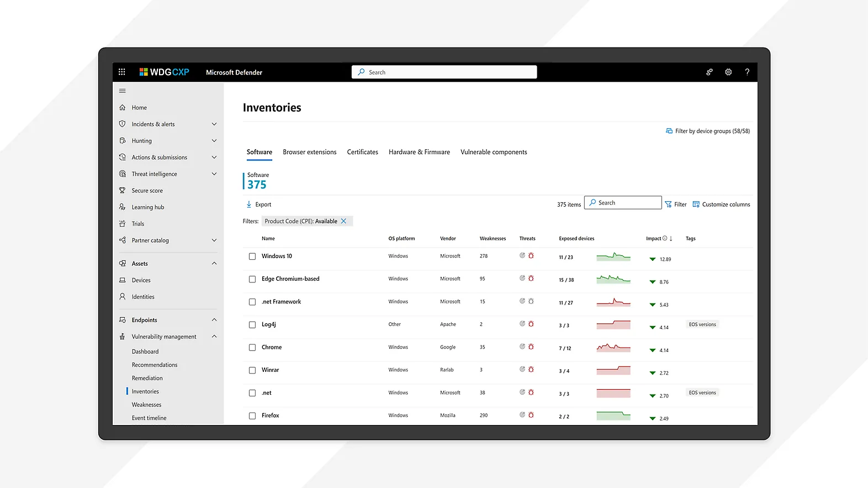Viewport: 868px width, 488px height.
Task: Check the .net Framework row checkbox
Action: click(252, 302)
